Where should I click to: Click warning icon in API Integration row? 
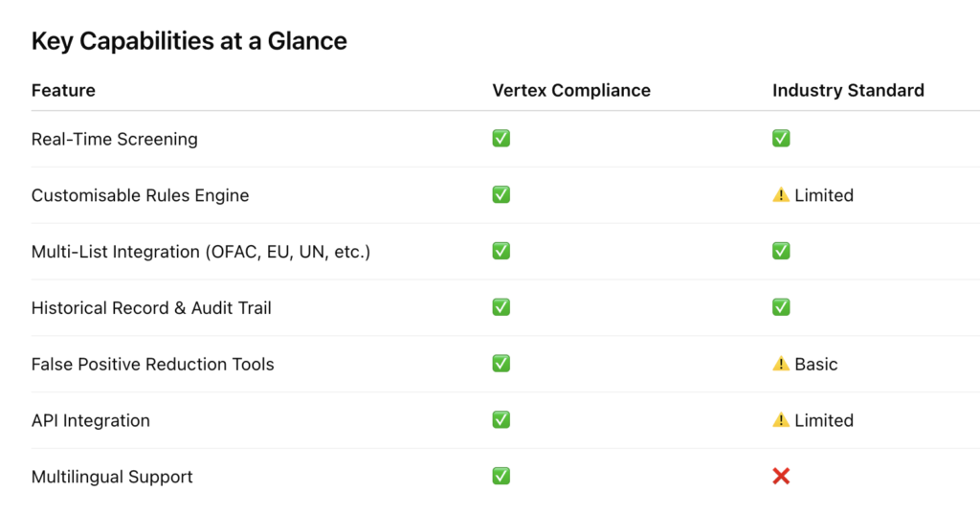781,420
